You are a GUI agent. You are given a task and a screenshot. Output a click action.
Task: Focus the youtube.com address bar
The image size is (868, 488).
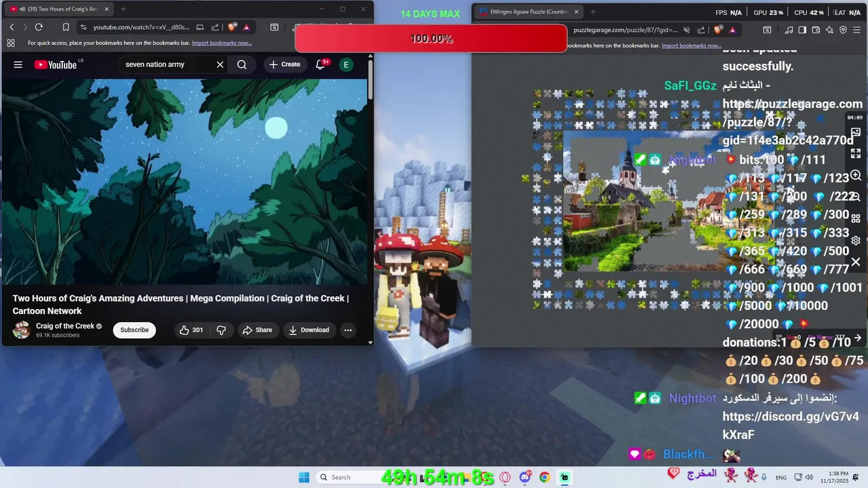pos(141,27)
